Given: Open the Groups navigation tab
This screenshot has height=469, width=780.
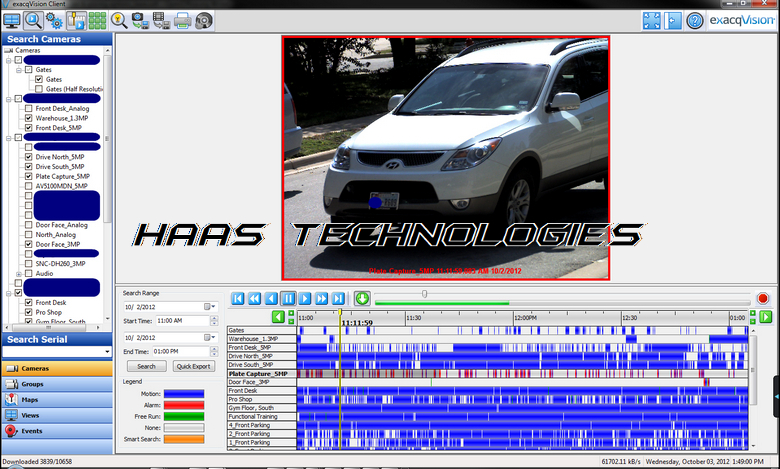Looking at the screenshot, I should 57,384.
